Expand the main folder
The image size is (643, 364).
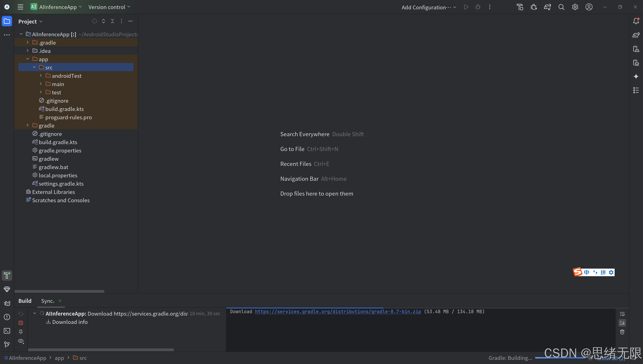pyautogui.click(x=41, y=84)
